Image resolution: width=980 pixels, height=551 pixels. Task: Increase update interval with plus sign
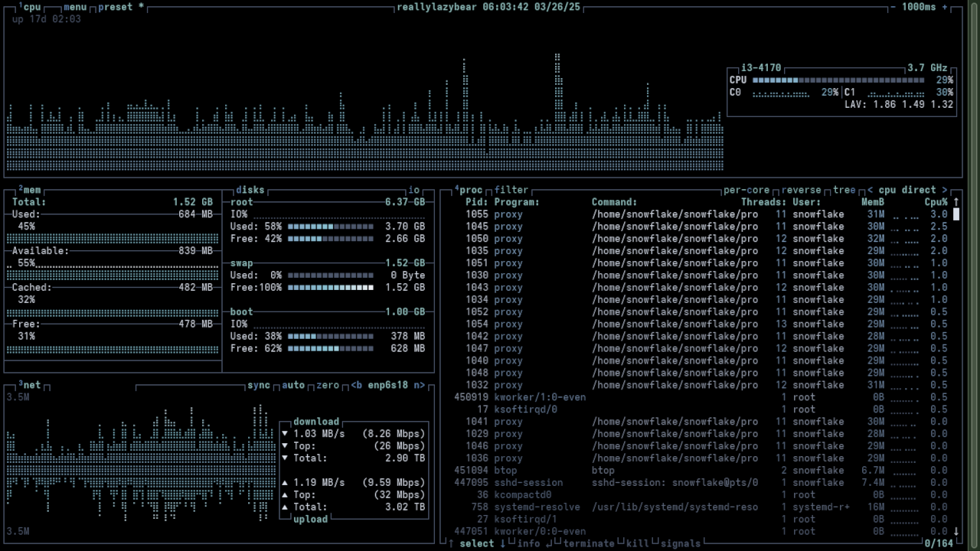[x=945, y=7]
